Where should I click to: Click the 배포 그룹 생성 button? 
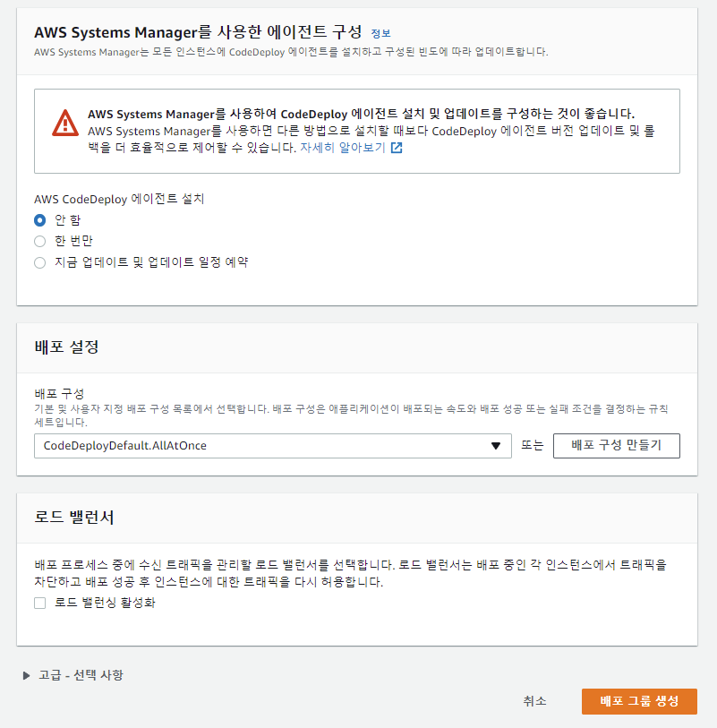639,701
